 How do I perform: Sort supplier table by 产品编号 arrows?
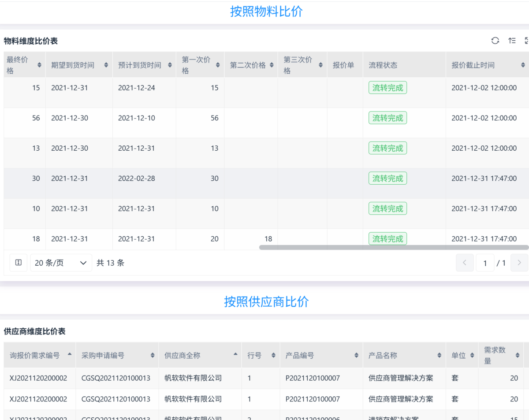356,355
